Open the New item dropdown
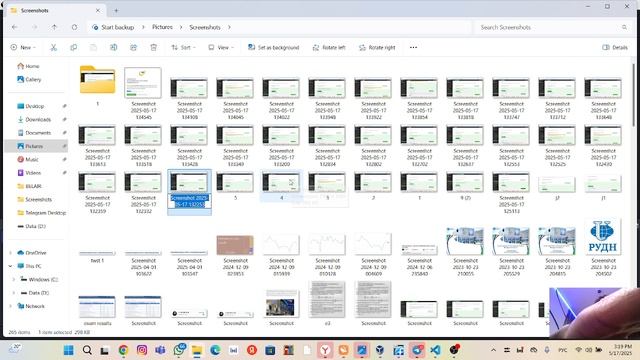640x360 pixels. tap(23, 47)
